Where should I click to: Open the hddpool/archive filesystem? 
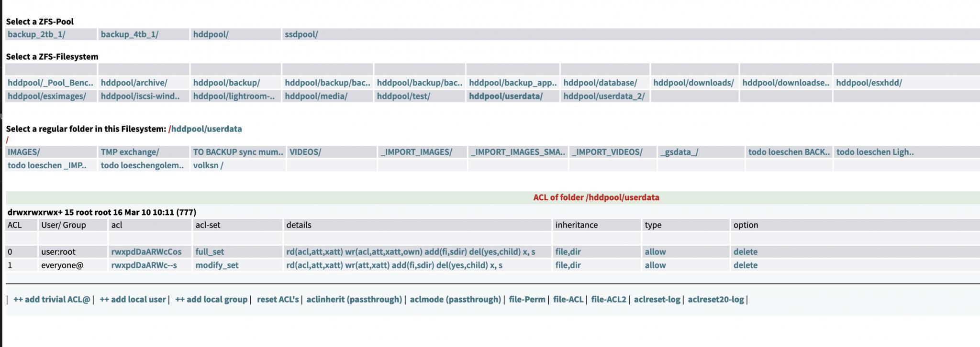tap(134, 83)
